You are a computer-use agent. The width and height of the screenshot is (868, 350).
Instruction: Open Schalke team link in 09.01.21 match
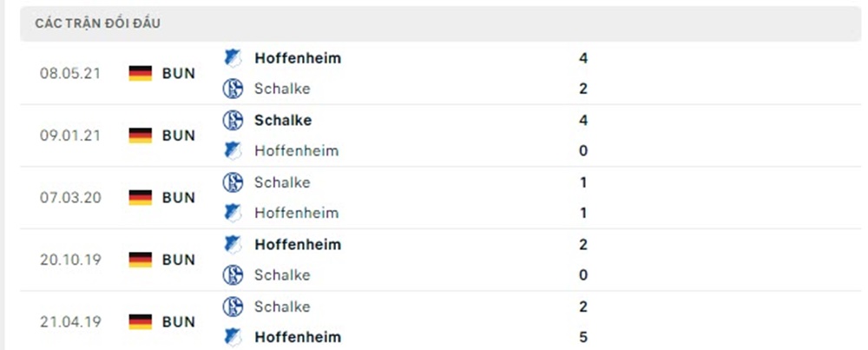point(283,120)
